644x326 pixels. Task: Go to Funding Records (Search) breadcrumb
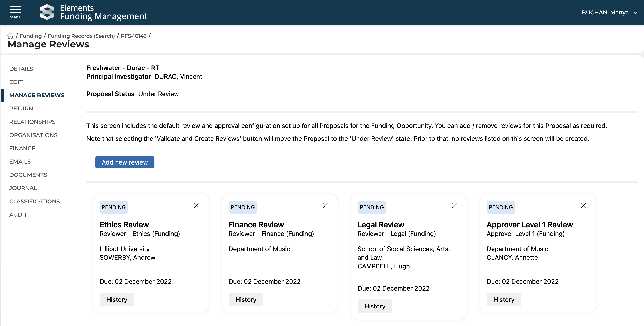pyautogui.click(x=81, y=36)
